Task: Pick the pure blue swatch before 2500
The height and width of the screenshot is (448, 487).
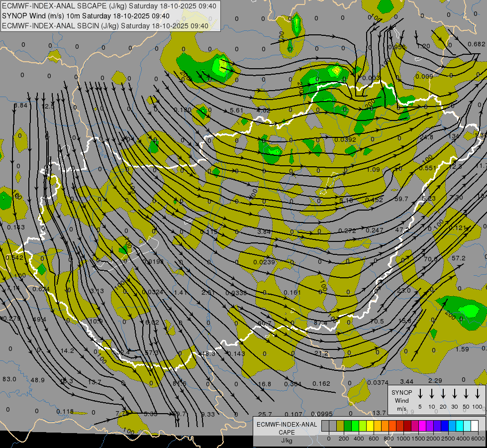Action: coord(445,426)
